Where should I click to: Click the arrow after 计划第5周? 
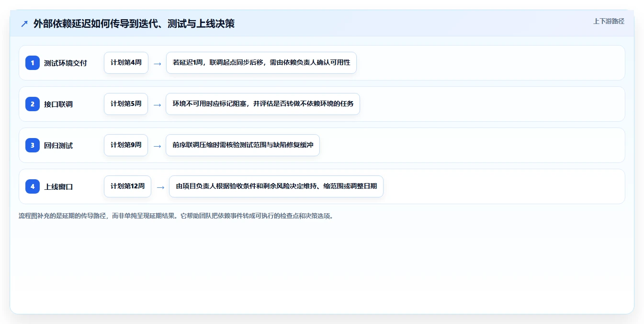coord(157,104)
